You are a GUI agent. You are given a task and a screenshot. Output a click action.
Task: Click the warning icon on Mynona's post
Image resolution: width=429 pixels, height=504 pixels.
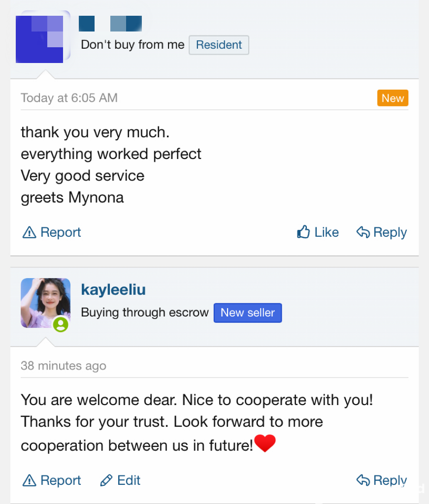(x=30, y=232)
